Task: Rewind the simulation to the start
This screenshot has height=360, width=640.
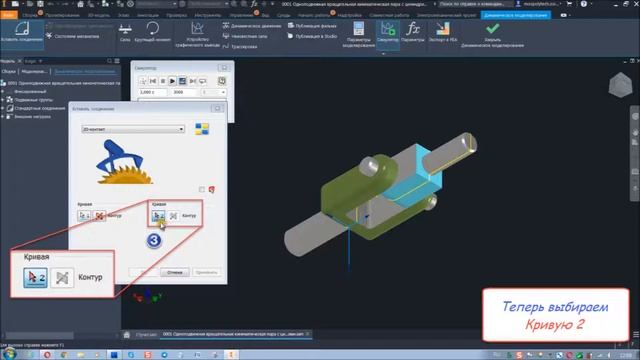Action: 153,81
